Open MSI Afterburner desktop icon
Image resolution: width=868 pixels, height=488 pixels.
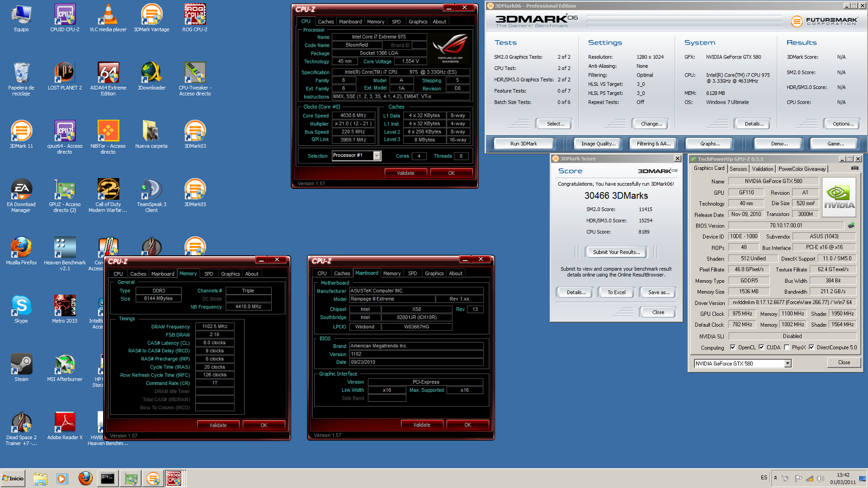click(65, 367)
